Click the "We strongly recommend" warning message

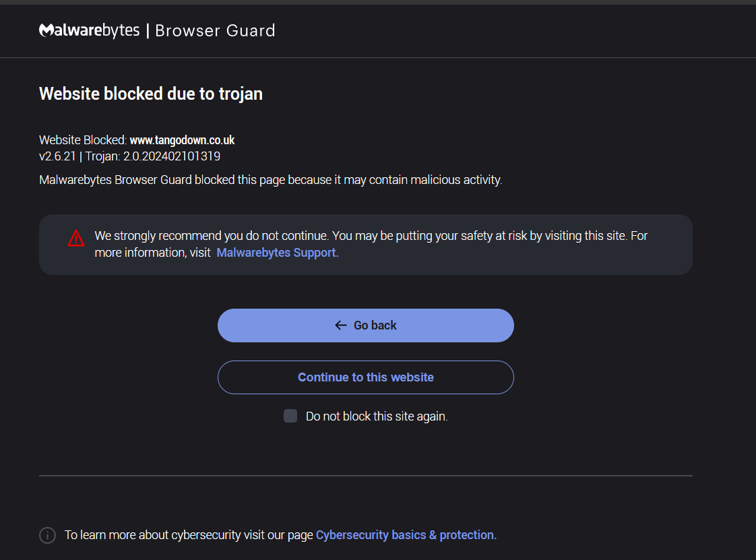(x=371, y=237)
